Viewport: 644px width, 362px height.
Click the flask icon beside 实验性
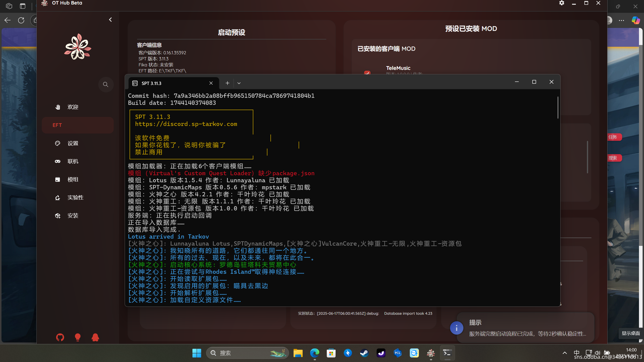click(x=58, y=198)
